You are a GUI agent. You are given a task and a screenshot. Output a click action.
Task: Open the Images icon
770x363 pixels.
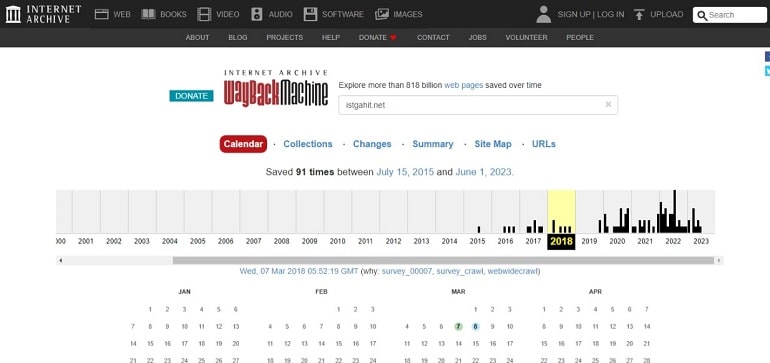click(x=382, y=14)
